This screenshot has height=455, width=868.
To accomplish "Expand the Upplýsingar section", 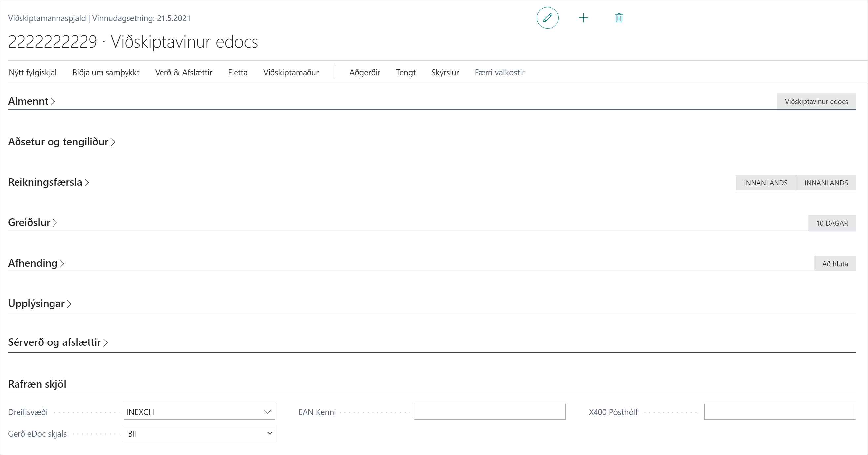I will click(x=39, y=303).
